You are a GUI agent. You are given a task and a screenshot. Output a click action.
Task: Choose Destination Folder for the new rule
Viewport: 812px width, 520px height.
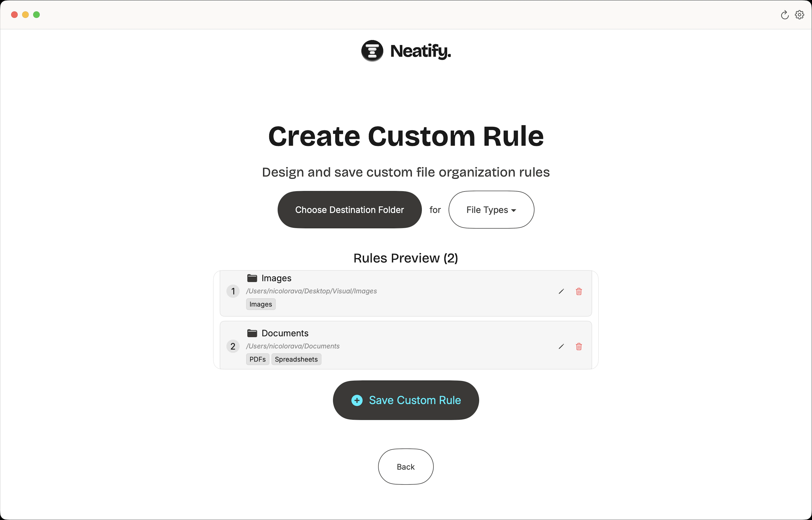[349, 209]
